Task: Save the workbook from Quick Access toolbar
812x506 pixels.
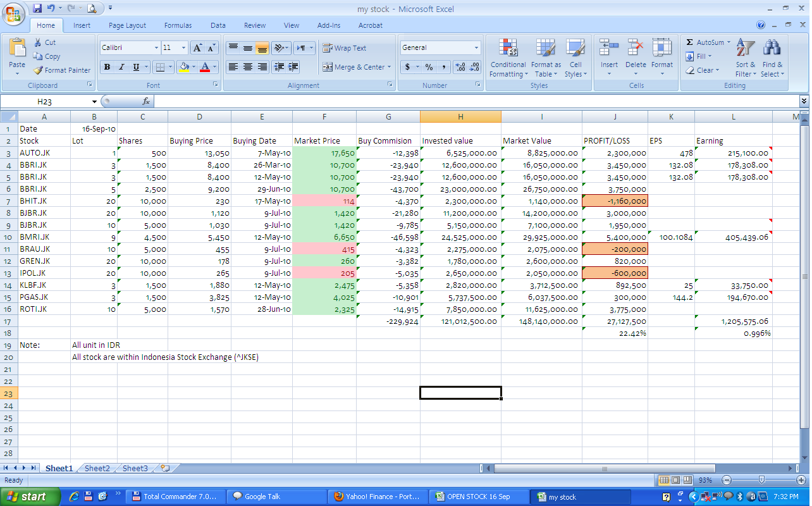Action: 37,8
